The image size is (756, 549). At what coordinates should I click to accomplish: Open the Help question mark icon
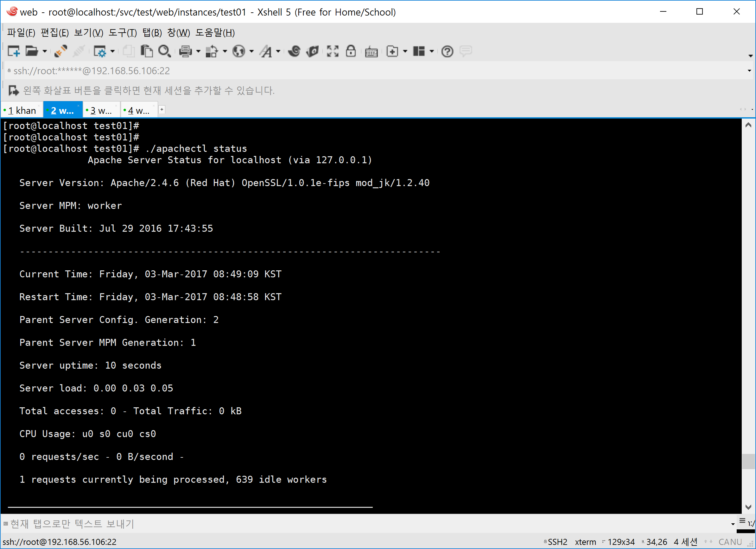pos(447,51)
